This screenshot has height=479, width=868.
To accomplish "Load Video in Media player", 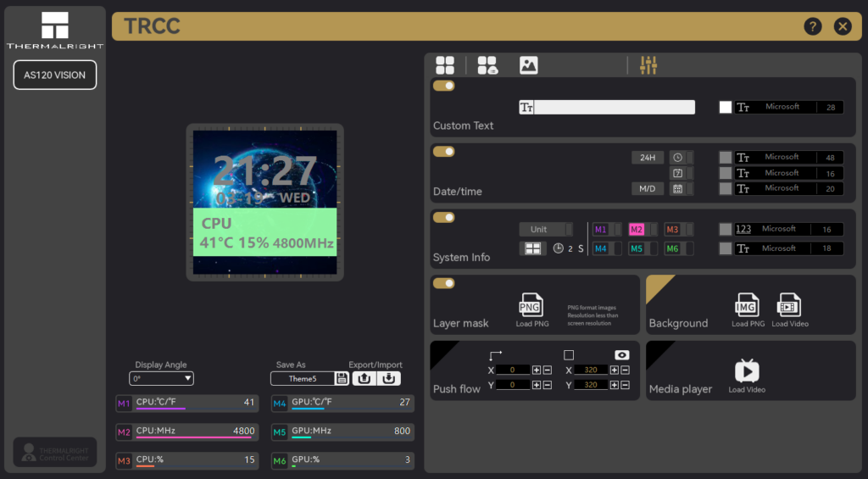I will tap(747, 375).
